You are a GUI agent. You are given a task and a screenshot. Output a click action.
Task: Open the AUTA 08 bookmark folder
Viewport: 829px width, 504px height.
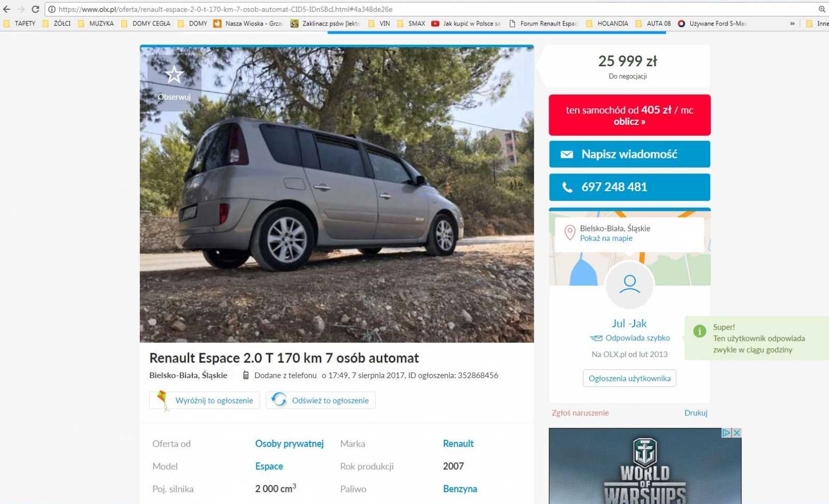click(653, 23)
